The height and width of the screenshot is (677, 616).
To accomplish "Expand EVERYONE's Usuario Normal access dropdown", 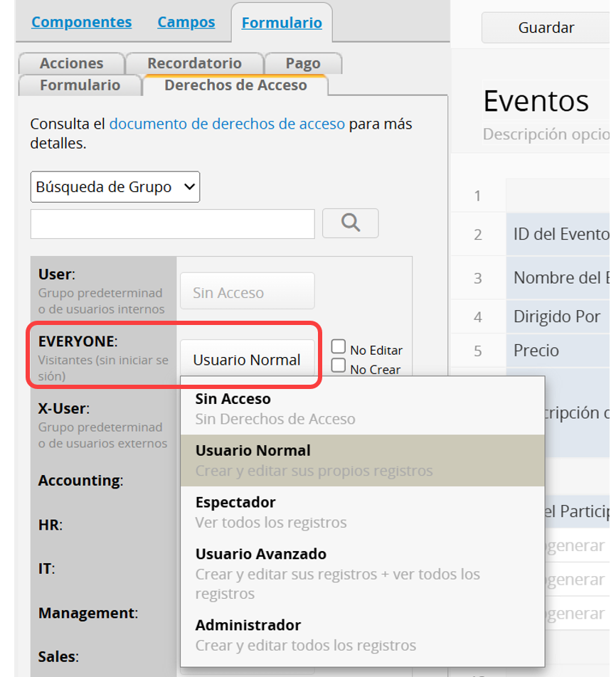I will coord(247,360).
